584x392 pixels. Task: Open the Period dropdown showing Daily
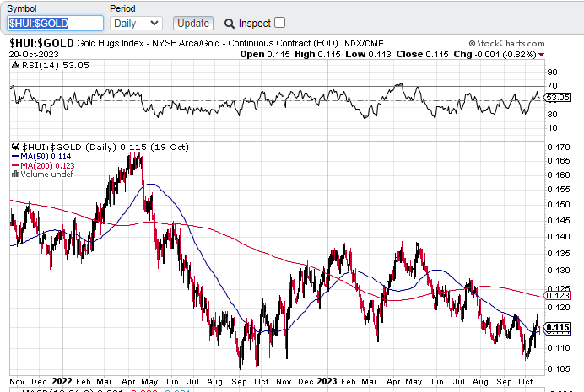[x=137, y=23]
